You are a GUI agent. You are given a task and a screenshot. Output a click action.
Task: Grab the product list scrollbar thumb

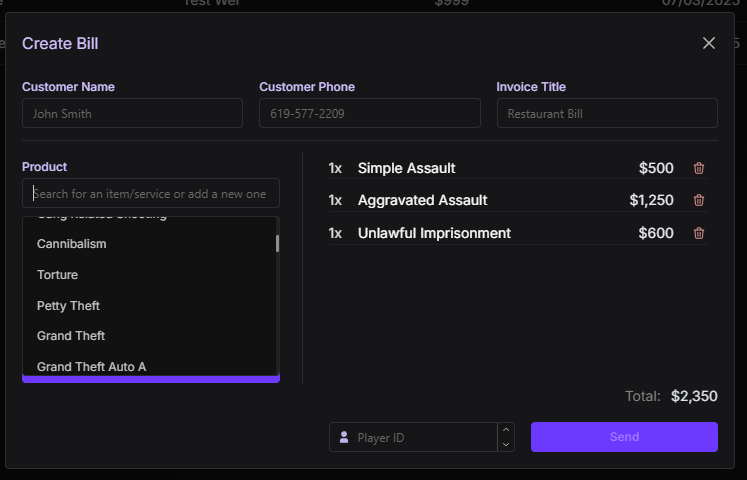pyautogui.click(x=277, y=243)
